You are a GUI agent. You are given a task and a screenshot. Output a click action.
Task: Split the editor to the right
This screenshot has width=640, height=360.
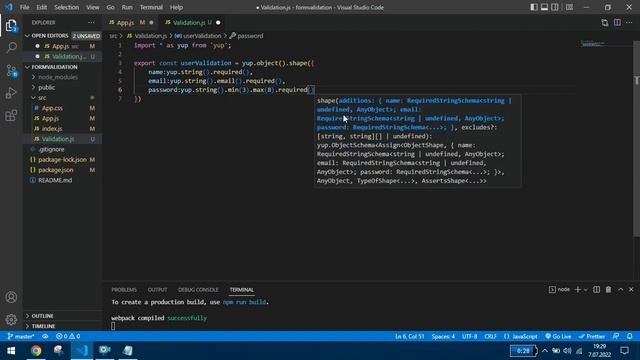tap(617, 22)
